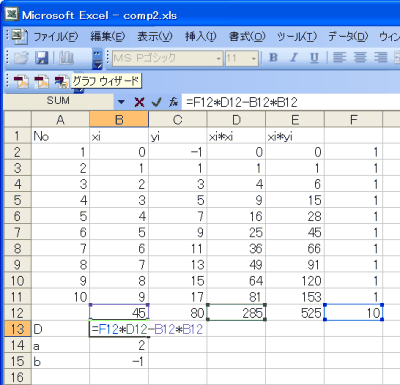Image resolution: width=400 pixels, height=385 pixels.
Task: Cancel formula entry with red X
Action: (139, 102)
